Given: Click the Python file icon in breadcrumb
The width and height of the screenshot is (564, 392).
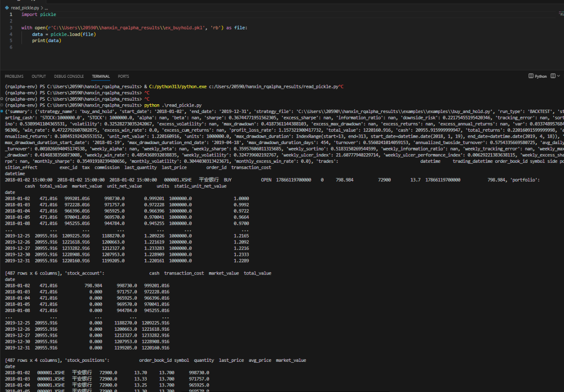Looking at the screenshot, I should pyautogui.click(x=7, y=8).
